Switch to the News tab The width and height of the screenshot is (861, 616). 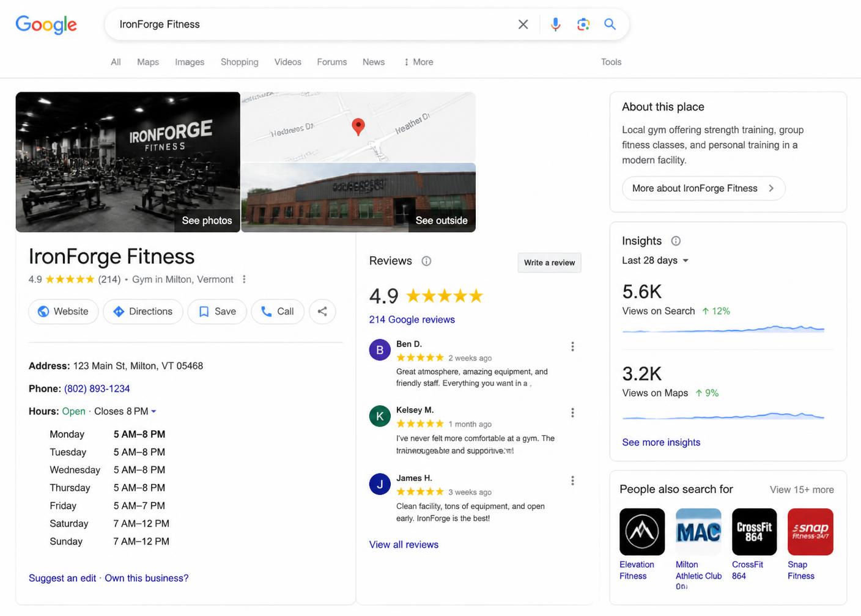(374, 62)
